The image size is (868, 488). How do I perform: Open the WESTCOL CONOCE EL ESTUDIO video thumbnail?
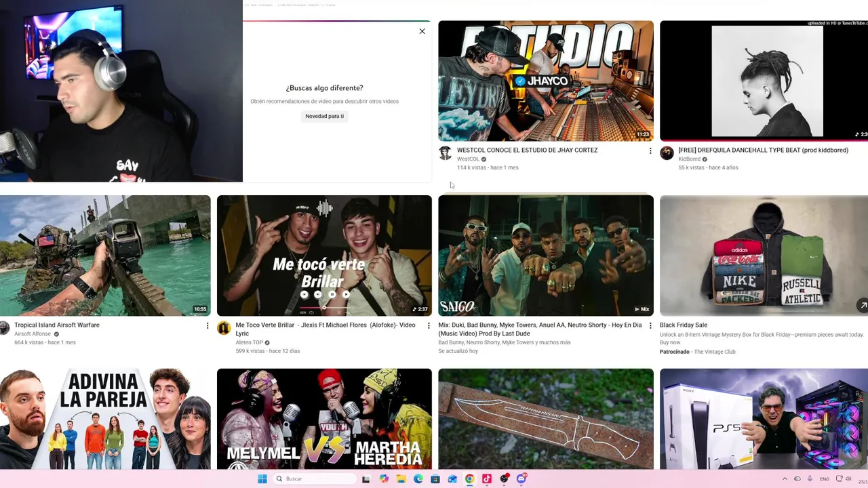546,81
